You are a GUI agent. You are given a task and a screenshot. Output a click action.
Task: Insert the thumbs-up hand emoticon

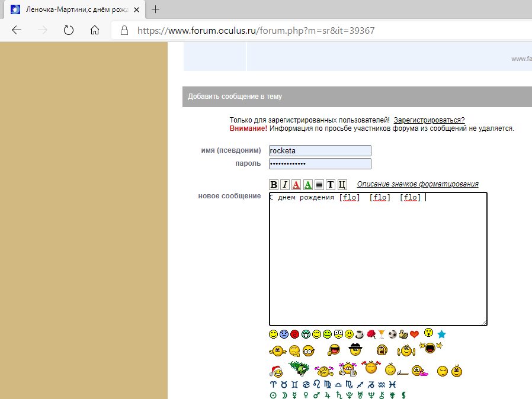(x=403, y=334)
